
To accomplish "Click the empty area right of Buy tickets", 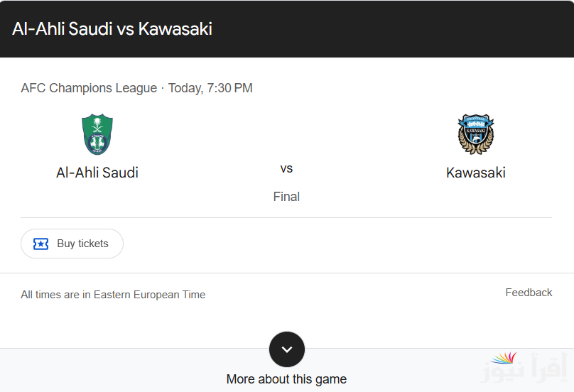I will coord(337,244).
